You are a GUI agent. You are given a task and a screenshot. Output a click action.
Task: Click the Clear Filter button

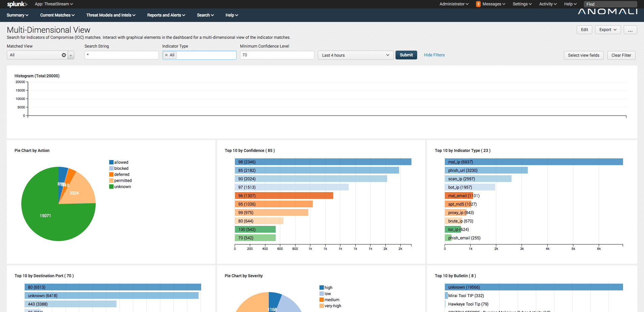click(621, 55)
